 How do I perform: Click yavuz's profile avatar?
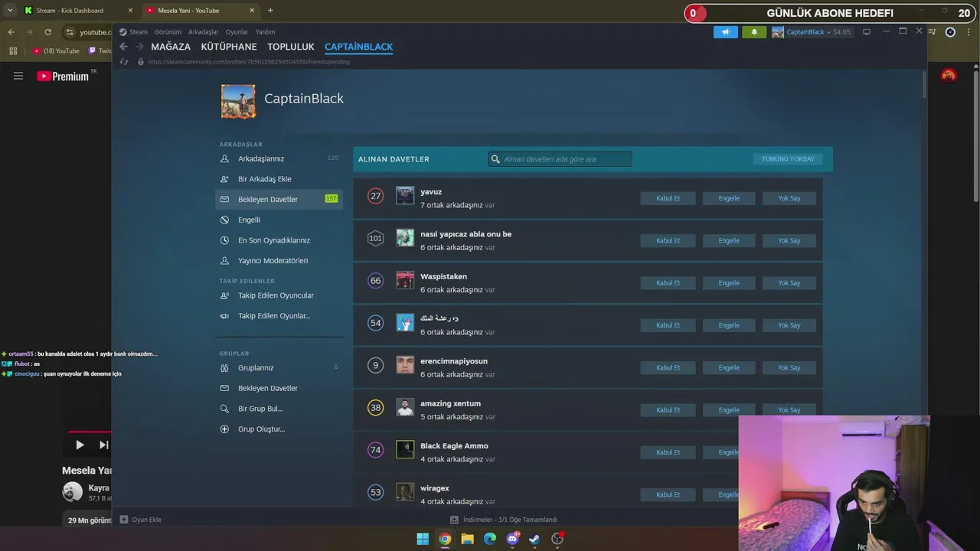pos(405,195)
